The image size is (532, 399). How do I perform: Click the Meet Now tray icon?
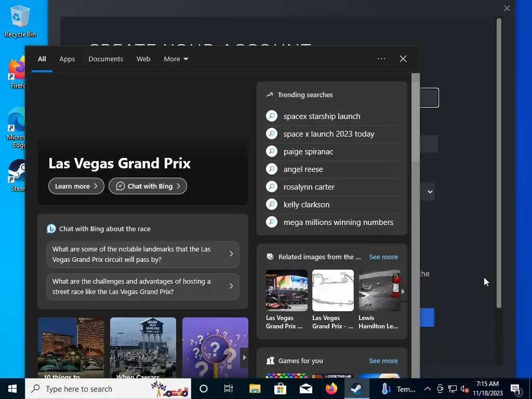(x=440, y=389)
